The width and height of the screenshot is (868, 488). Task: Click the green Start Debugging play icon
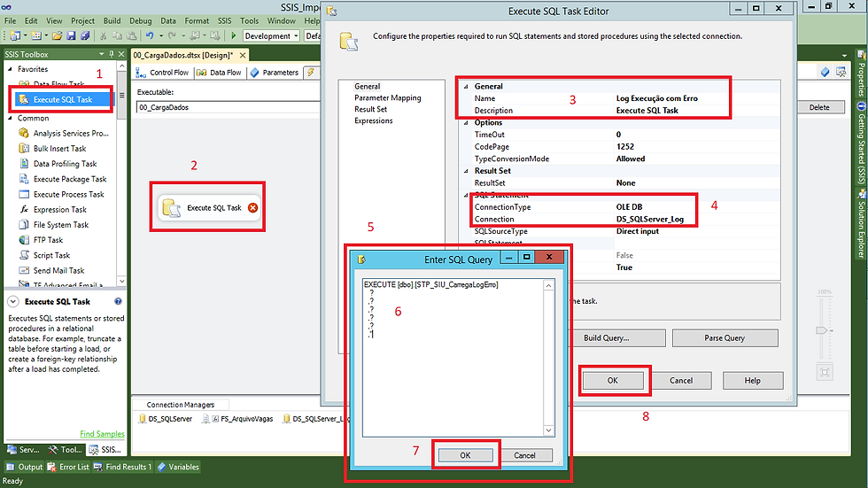234,36
